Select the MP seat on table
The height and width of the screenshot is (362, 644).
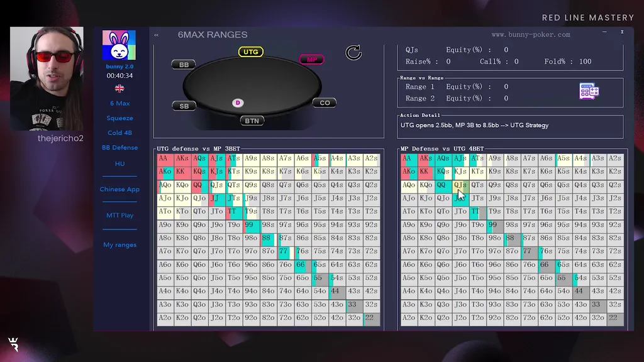(x=312, y=60)
